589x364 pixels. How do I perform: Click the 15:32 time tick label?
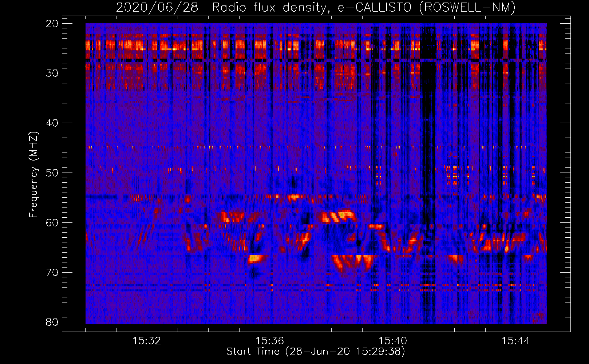(147, 341)
